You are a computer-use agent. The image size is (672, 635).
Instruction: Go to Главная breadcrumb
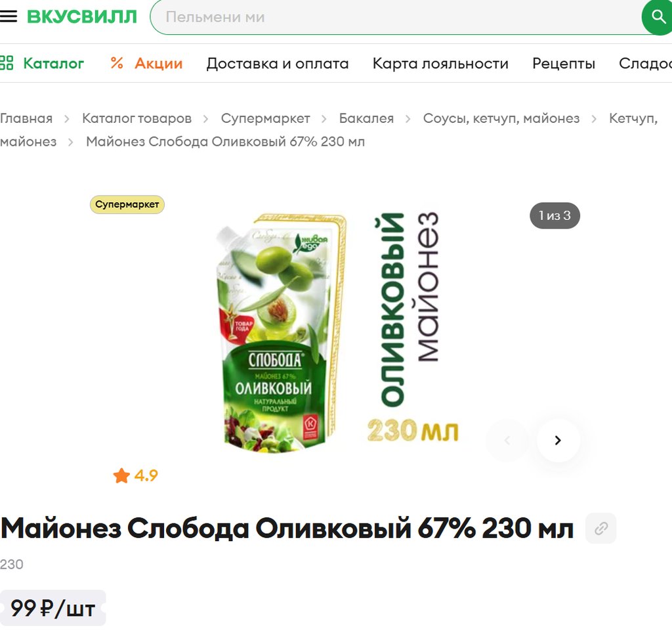tap(26, 118)
